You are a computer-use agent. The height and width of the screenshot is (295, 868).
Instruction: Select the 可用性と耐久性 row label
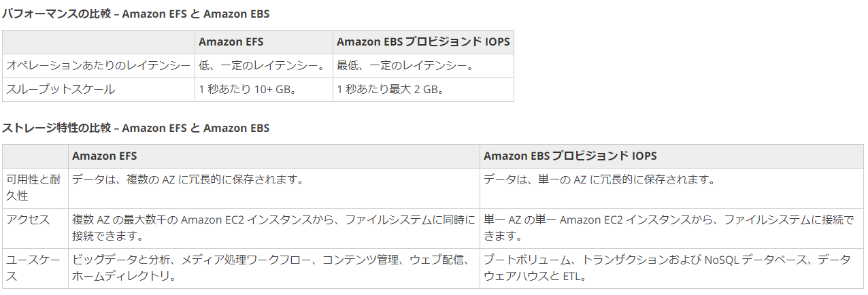(35, 188)
